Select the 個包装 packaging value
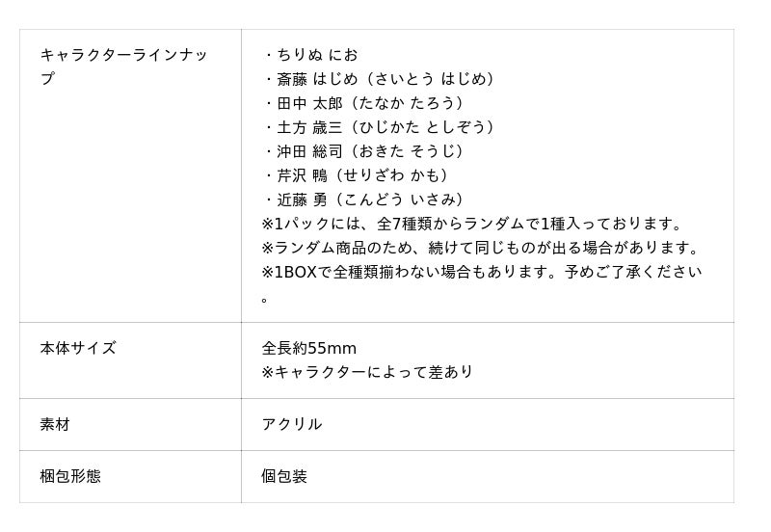The height and width of the screenshot is (532, 771). (284, 476)
